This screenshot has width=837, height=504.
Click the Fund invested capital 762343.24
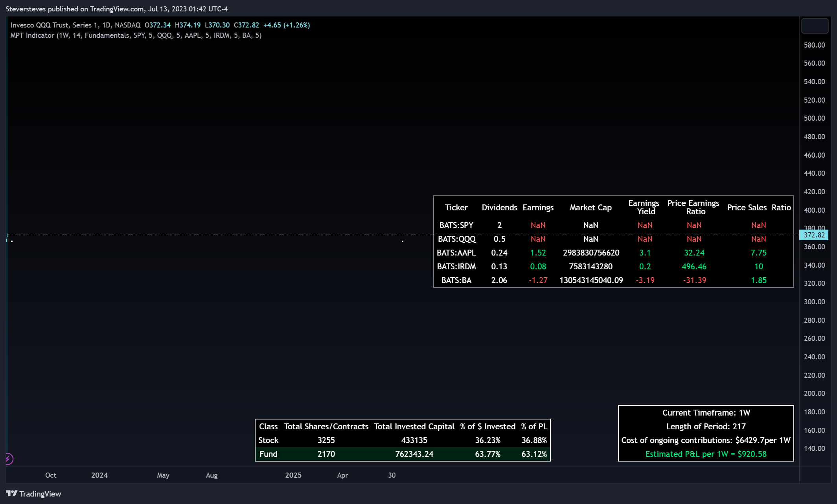coord(414,454)
